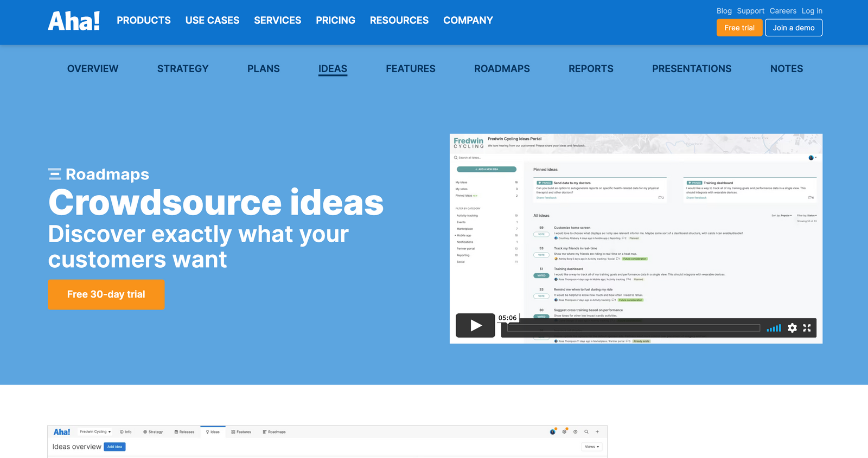Click the help icon in app screenshot toolbar
The width and height of the screenshot is (868, 458).
point(576,432)
